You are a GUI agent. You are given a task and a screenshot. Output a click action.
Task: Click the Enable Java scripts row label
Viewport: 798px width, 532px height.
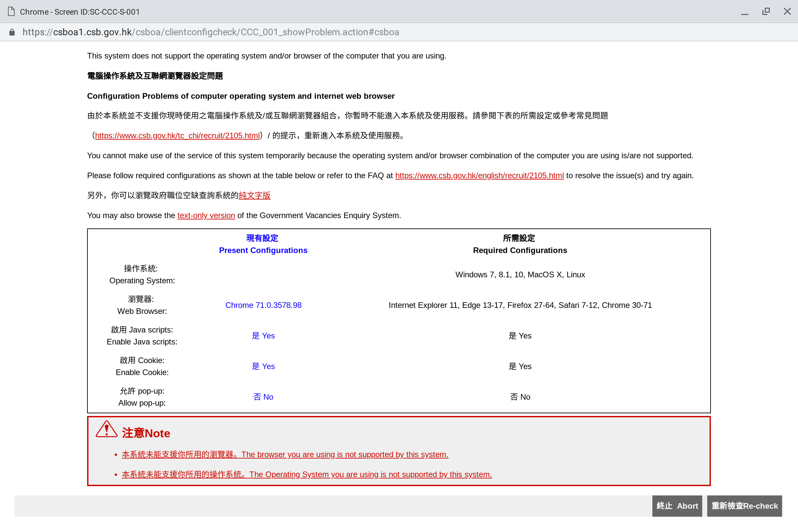pyautogui.click(x=142, y=336)
